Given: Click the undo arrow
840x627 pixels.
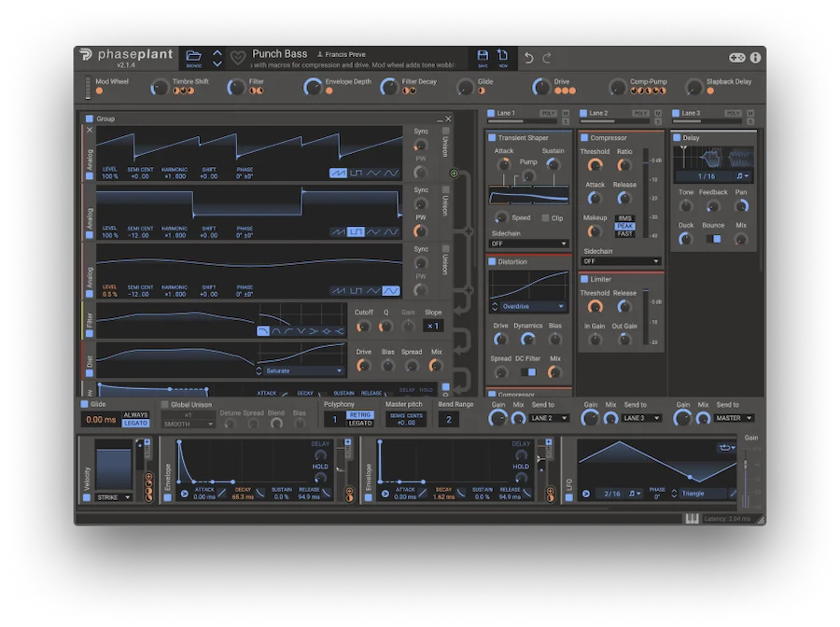Looking at the screenshot, I should (529, 58).
